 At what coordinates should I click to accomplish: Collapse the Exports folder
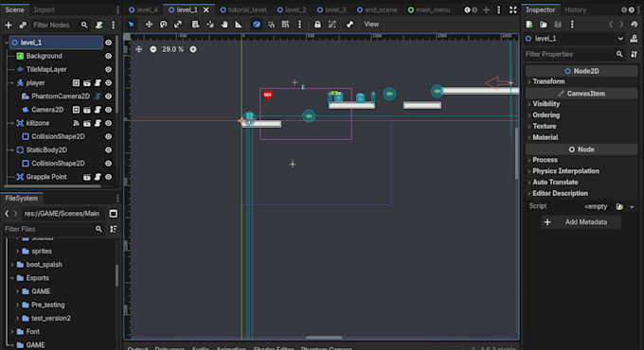(12, 278)
